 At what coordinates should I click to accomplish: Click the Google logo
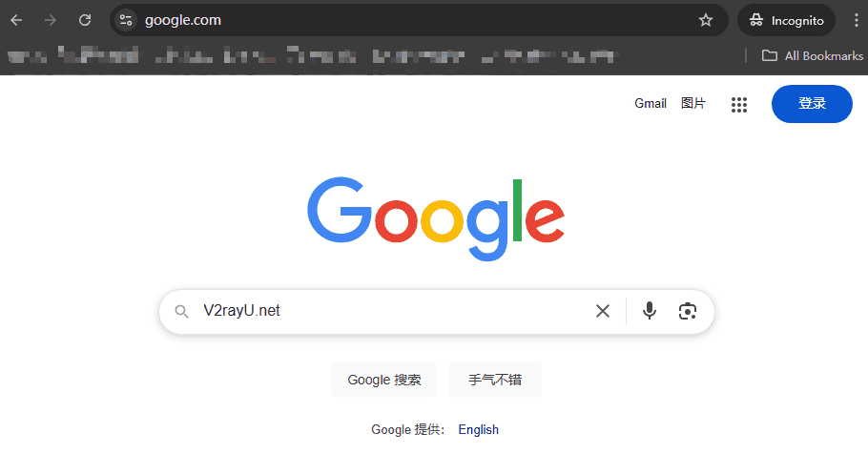[436, 218]
